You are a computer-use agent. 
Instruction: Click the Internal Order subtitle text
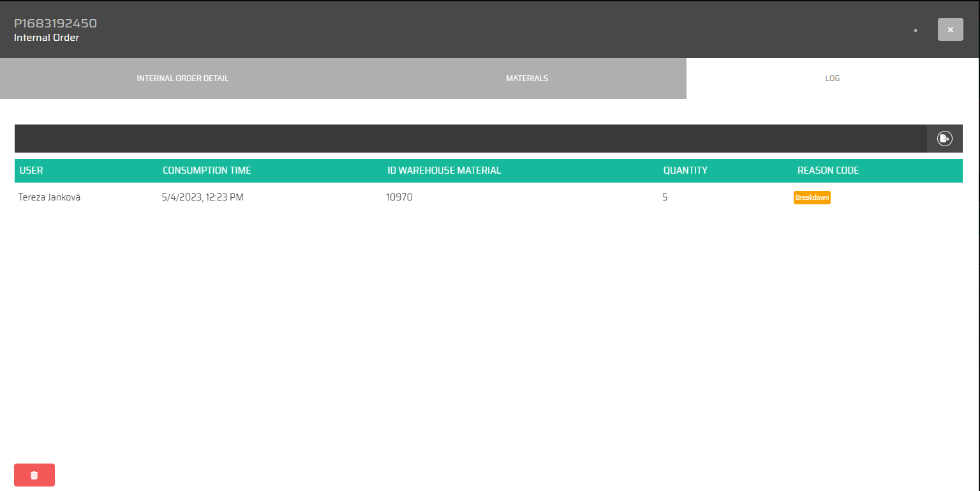[x=47, y=38]
